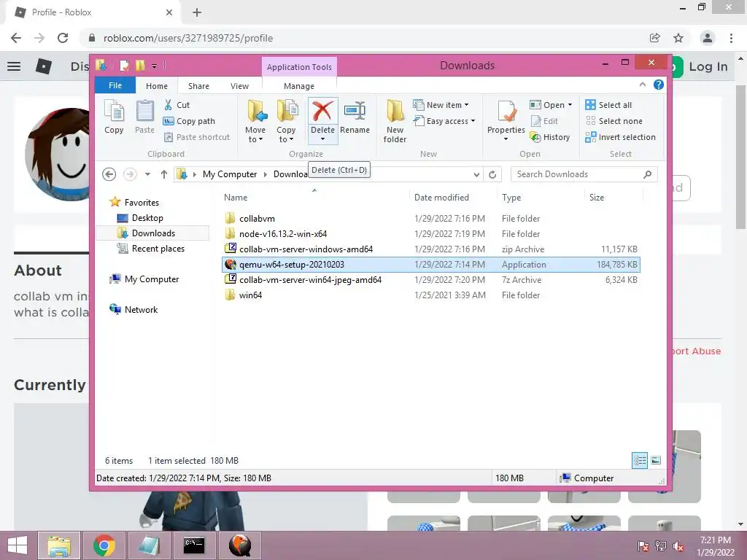Click Invert selection in the ribbon

point(620,137)
